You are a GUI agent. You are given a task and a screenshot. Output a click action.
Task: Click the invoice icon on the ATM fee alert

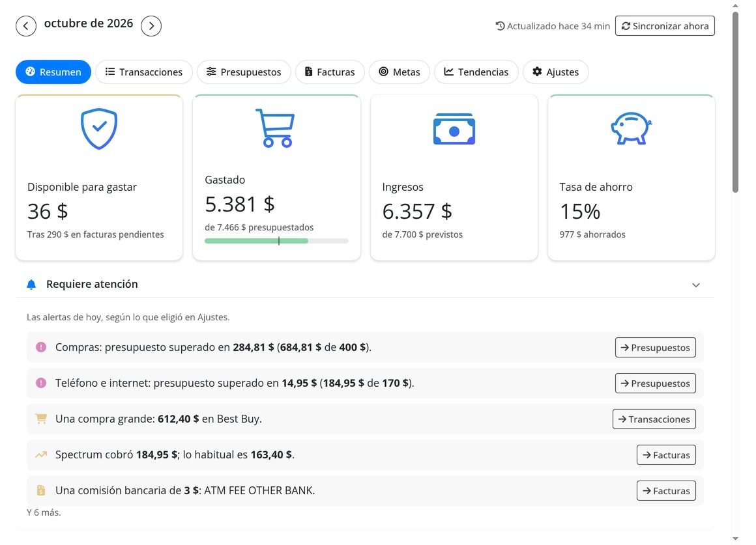tap(41, 490)
